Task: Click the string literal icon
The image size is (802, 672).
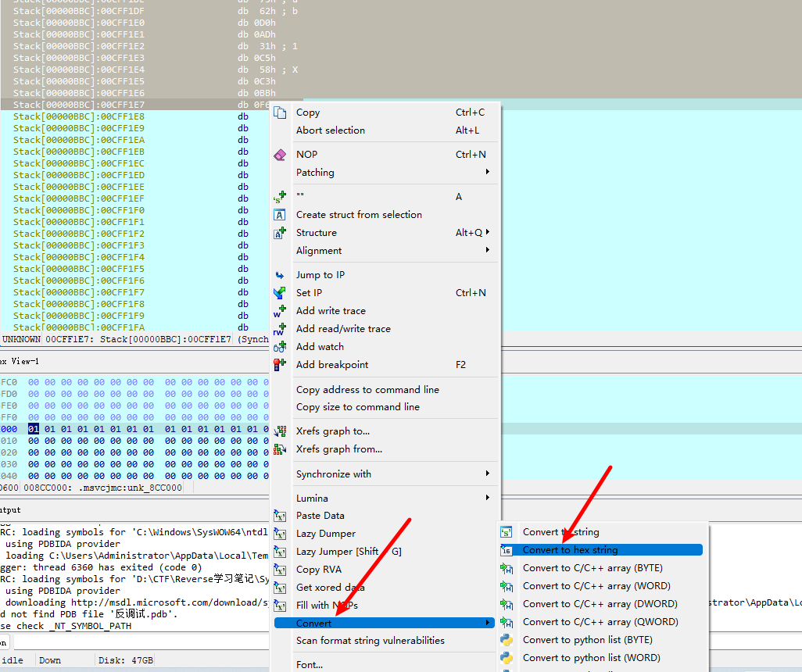Action: pyautogui.click(x=280, y=197)
